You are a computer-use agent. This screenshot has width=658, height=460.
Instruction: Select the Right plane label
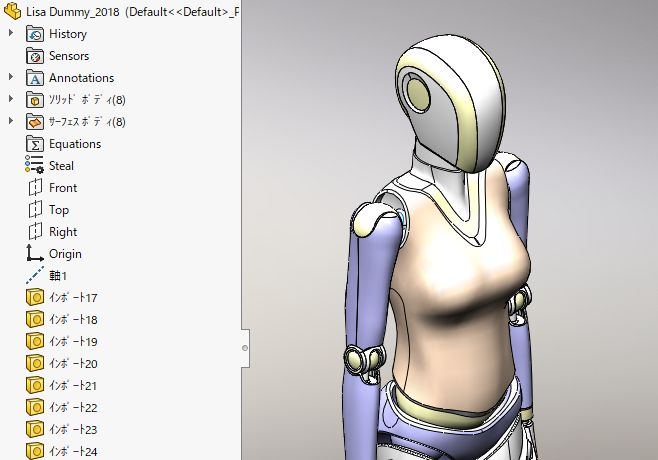click(63, 232)
